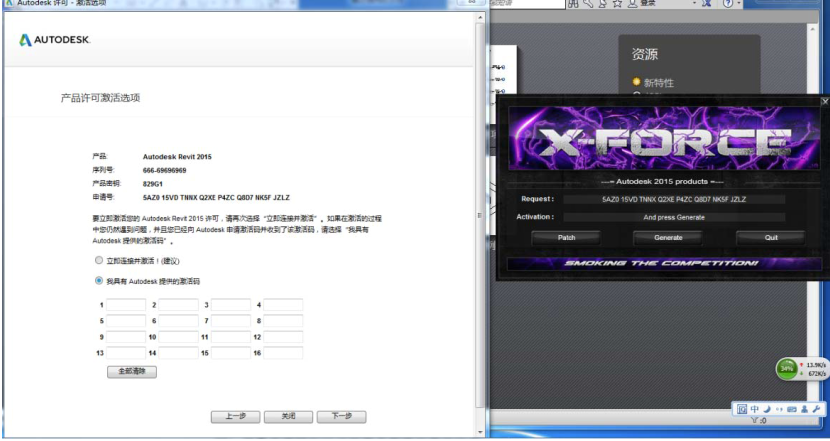Click activation code field 9
The width and height of the screenshot is (830, 441).
click(x=126, y=337)
